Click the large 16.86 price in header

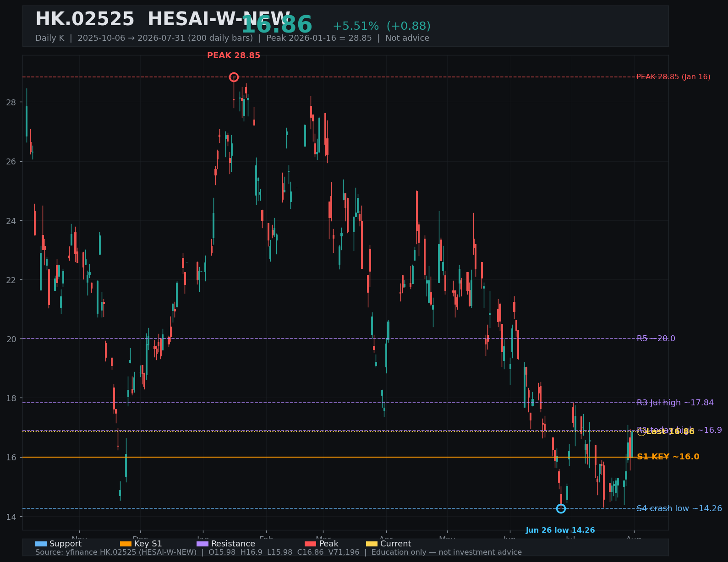tap(277, 25)
